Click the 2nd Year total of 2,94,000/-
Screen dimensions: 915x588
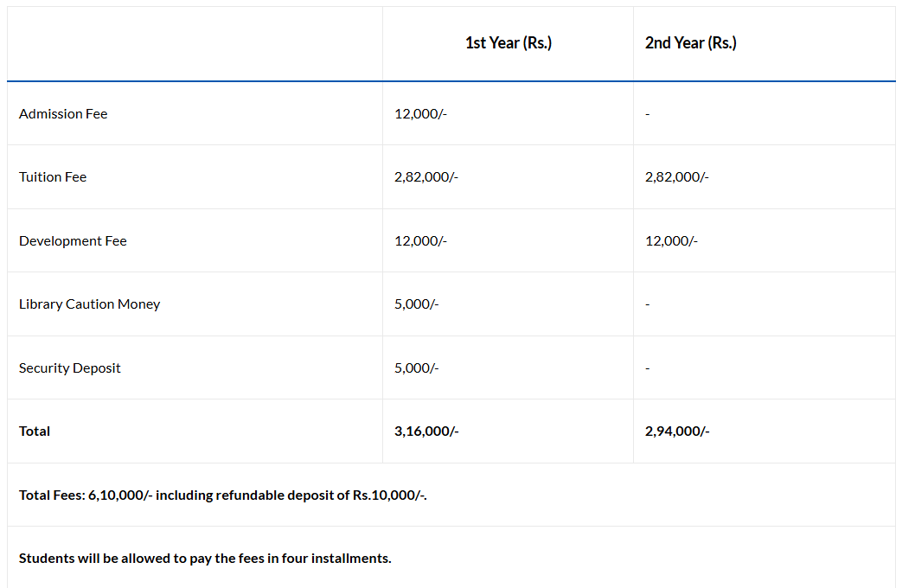click(x=676, y=431)
